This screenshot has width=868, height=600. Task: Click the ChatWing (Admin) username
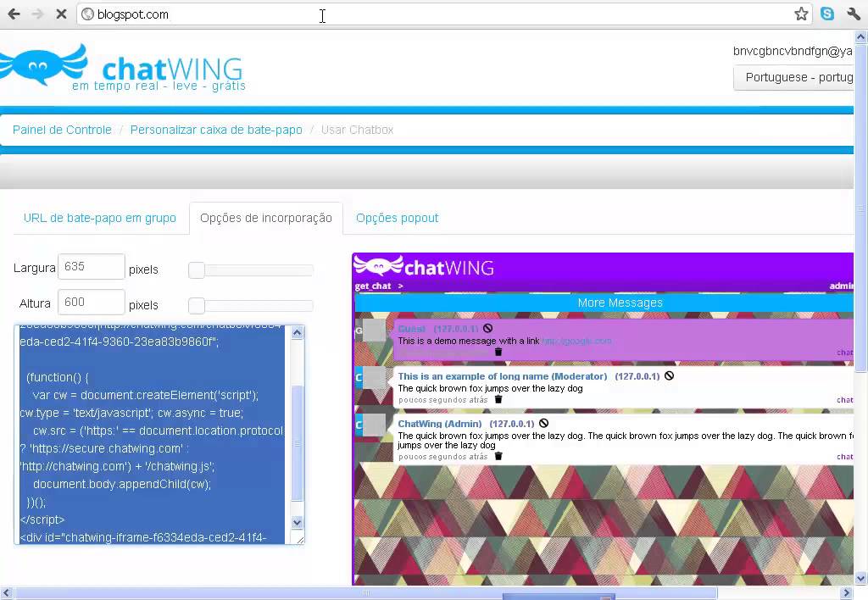[440, 424]
